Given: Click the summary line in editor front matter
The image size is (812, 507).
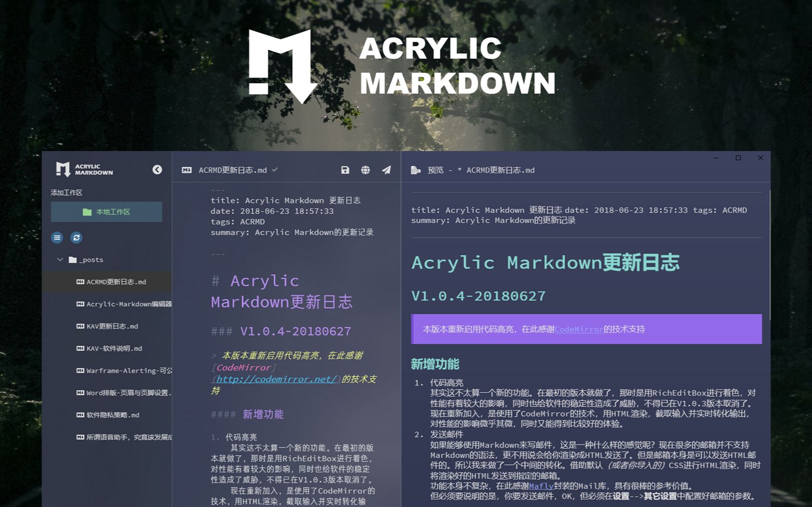Looking at the screenshot, I should 292,232.
